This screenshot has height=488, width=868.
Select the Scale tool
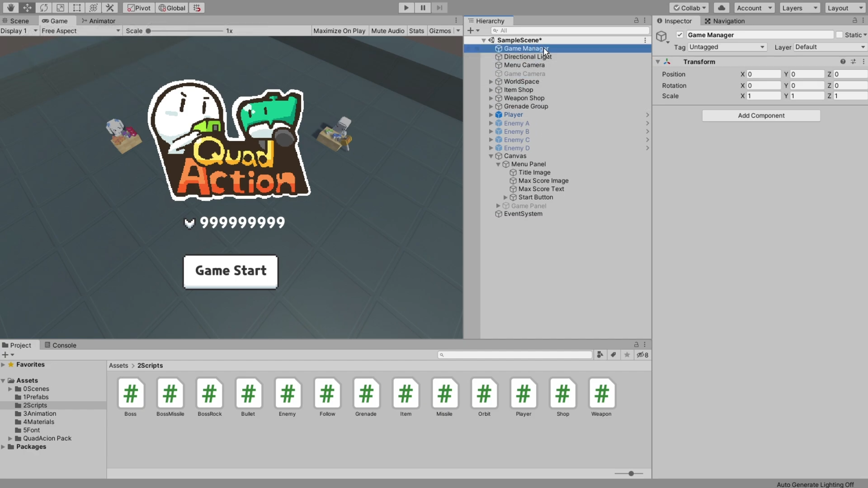(60, 8)
